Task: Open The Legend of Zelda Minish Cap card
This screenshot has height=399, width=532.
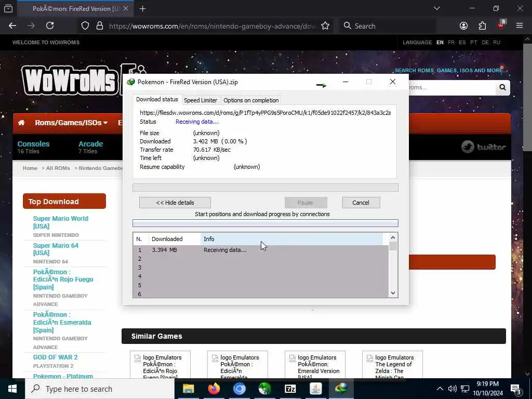Action: pyautogui.click(x=392, y=365)
